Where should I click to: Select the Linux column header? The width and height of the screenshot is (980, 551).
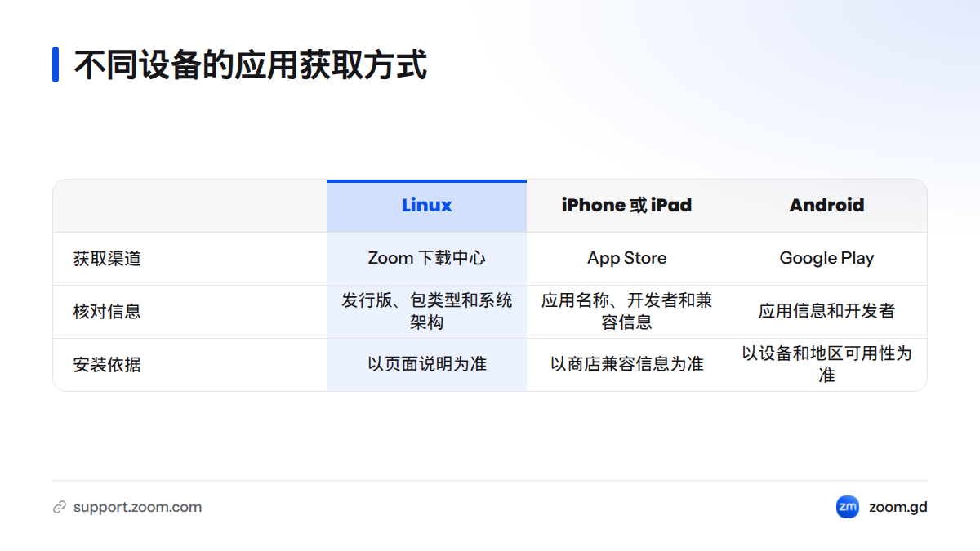[426, 206]
